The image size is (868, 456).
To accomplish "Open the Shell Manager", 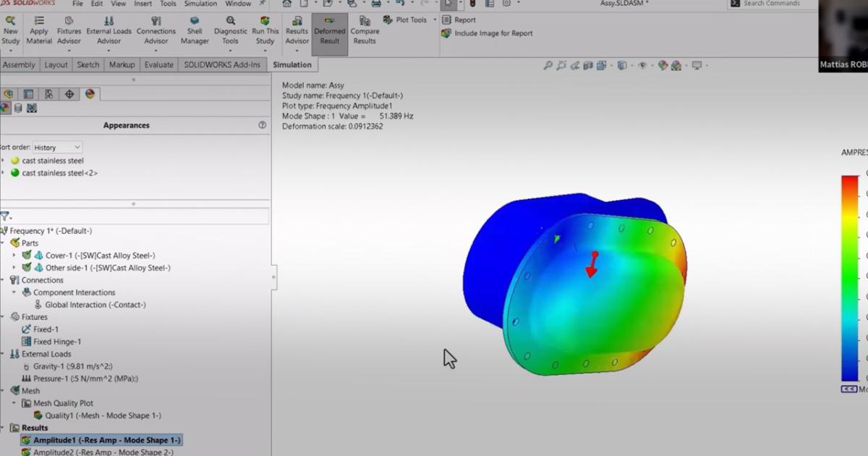I will 195,30.
